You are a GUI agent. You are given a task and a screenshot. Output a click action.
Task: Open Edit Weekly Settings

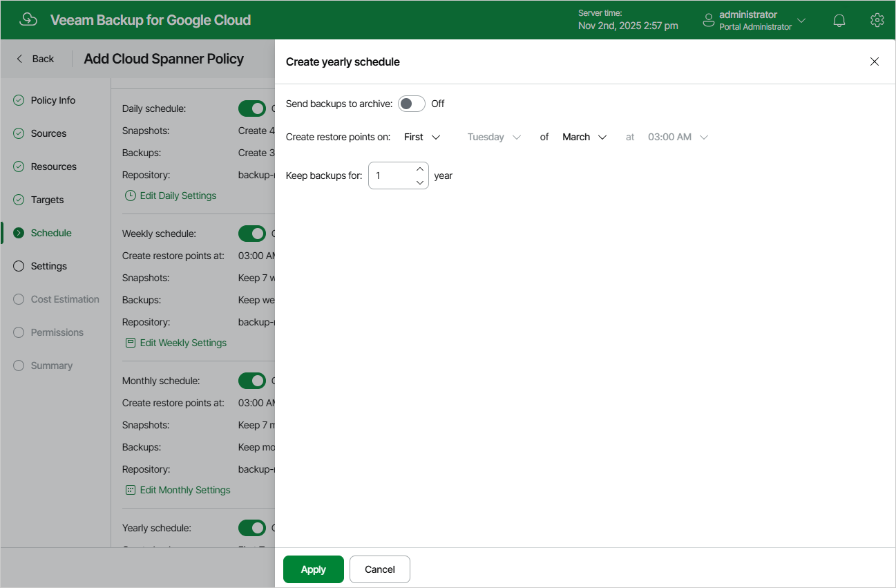click(x=183, y=343)
